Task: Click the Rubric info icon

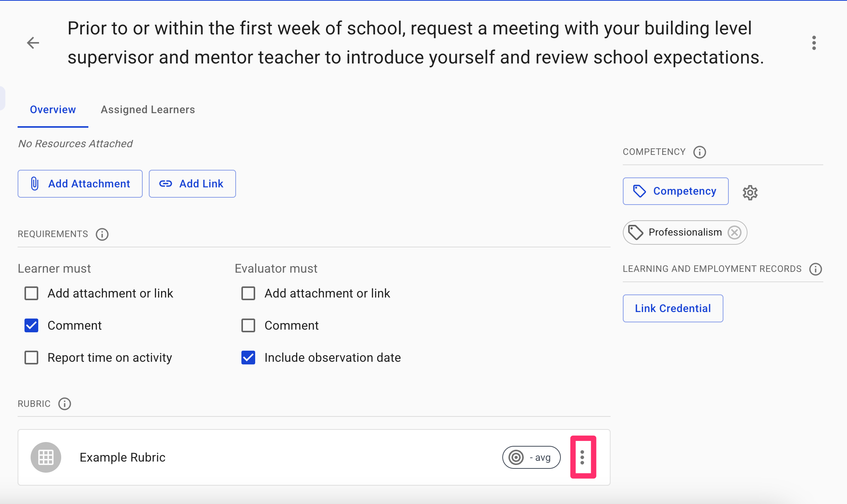Action: pyautogui.click(x=65, y=404)
